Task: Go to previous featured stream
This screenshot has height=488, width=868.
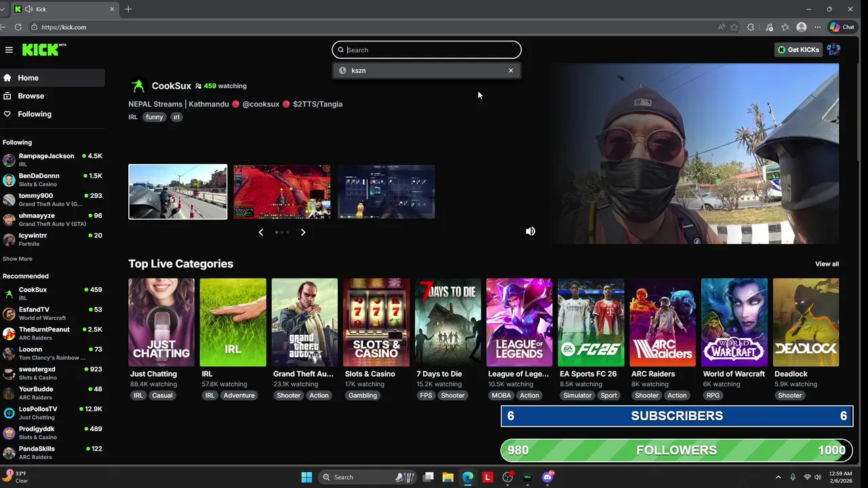Action: pyautogui.click(x=261, y=232)
